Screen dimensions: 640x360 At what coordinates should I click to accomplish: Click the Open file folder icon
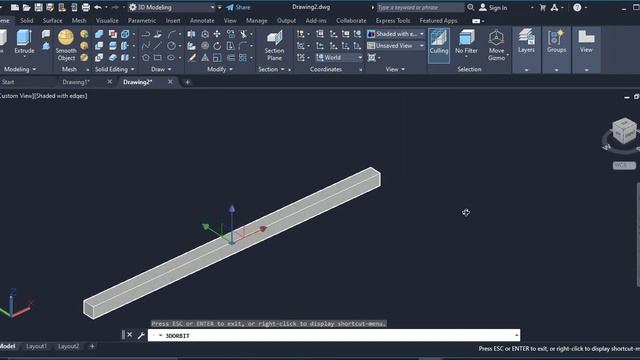27,7
